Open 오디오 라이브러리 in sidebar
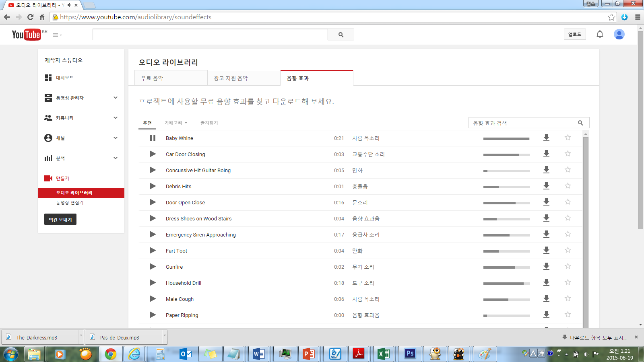644x362 pixels. tap(81, 193)
